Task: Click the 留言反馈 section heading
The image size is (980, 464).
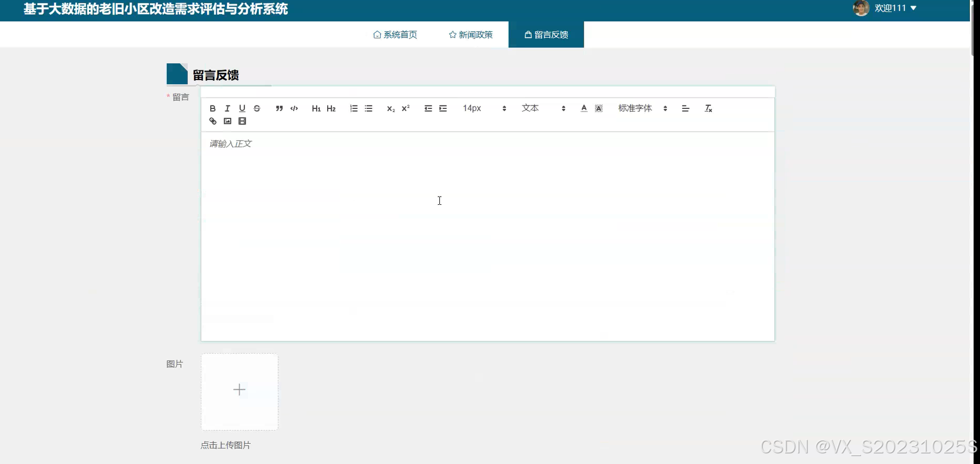Action: 216,75
